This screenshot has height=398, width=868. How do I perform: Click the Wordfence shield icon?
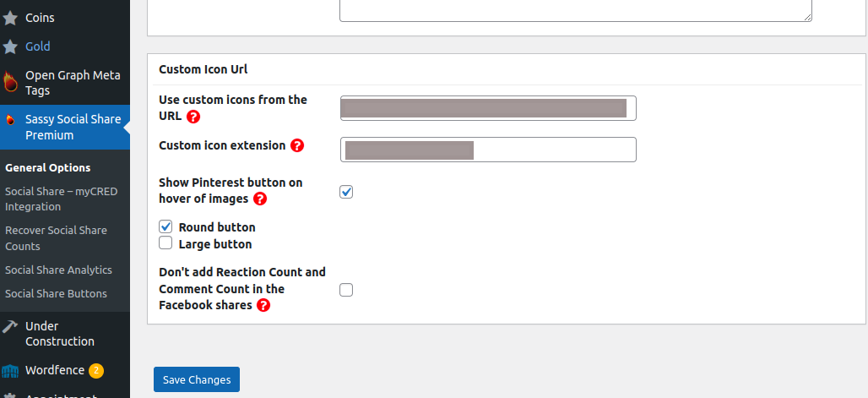tap(10, 370)
